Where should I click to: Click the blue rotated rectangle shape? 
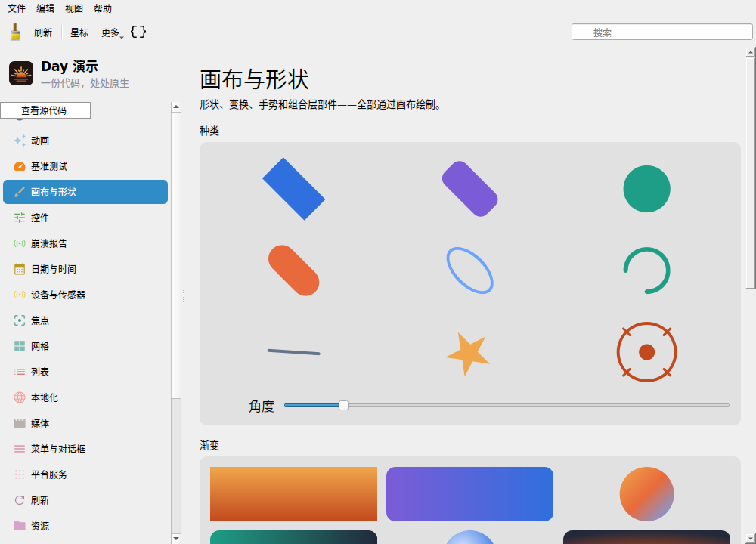click(x=293, y=189)
